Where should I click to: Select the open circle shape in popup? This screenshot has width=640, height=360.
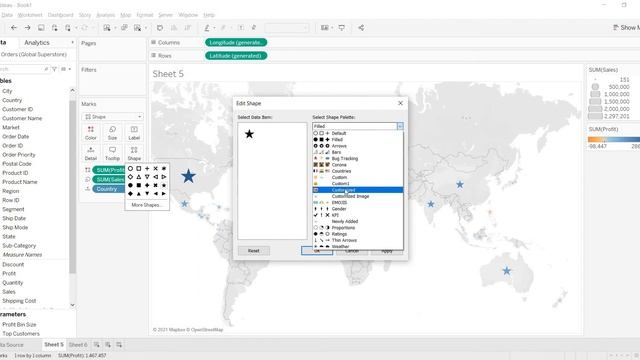point(130,168)
